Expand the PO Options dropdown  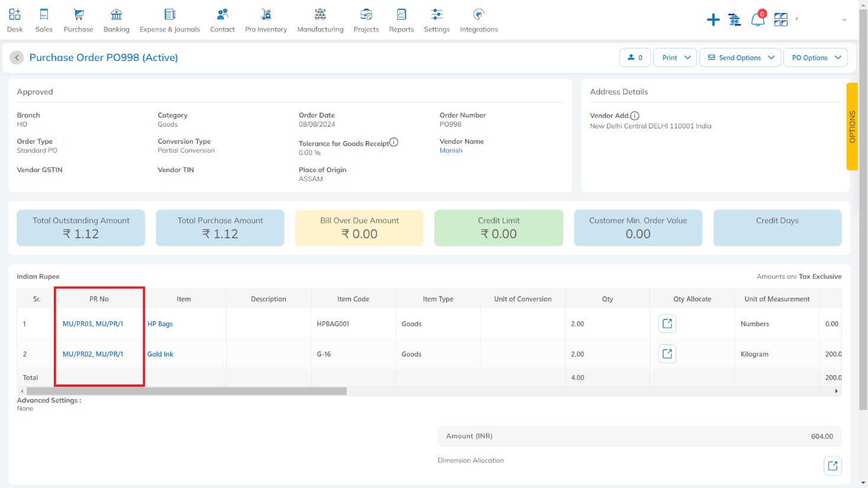point(815,57)
